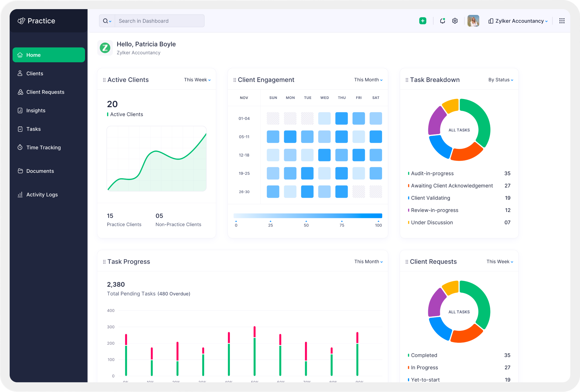Open Task Breakdown By Status dropdown
The image size is (580, 392).
501,80
